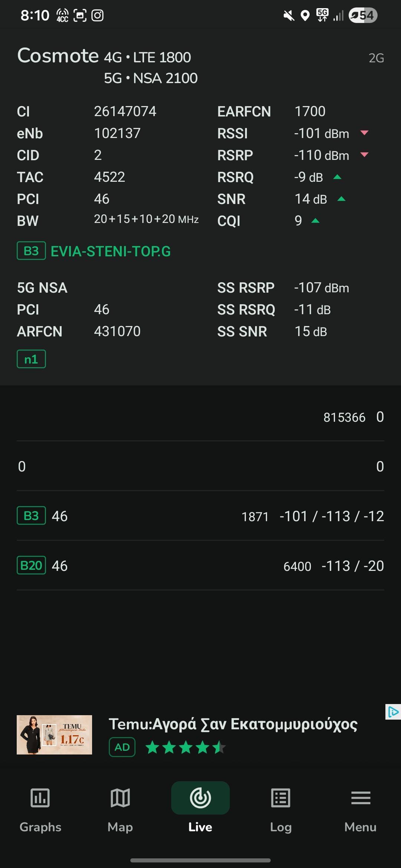Tap the green B3 band badge
This screenshot has height=868, width=401.
pos(31,251)
